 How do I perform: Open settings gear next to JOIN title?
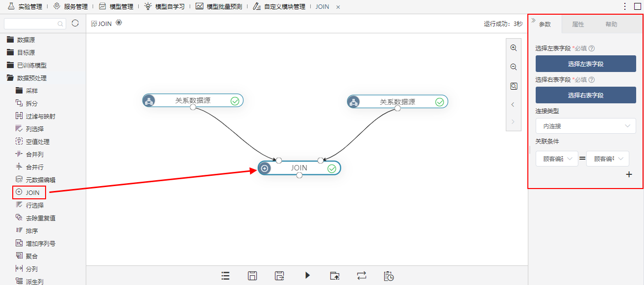click(x=119, y=23)
